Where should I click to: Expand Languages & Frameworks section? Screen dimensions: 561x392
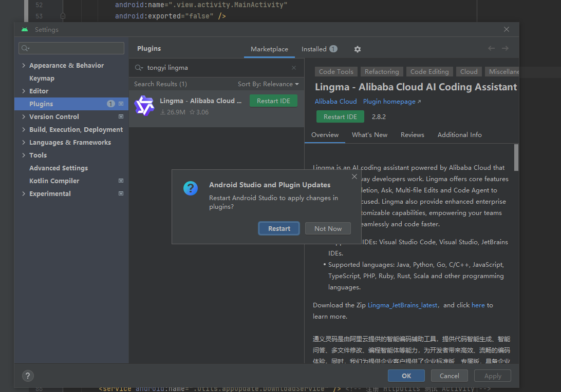tap(24, 143)
